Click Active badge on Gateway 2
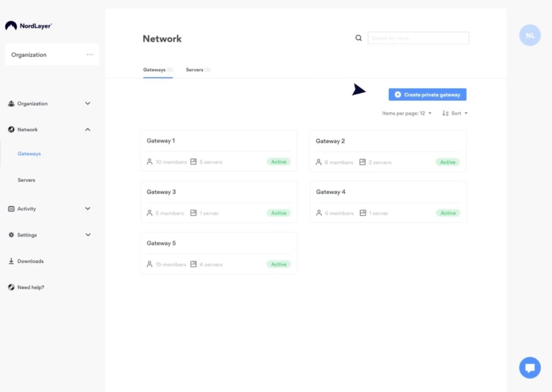 tap(448, 162)
